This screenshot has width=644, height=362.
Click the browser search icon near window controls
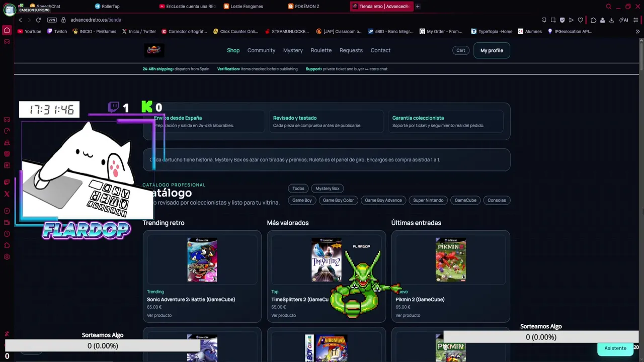[608, 7]
